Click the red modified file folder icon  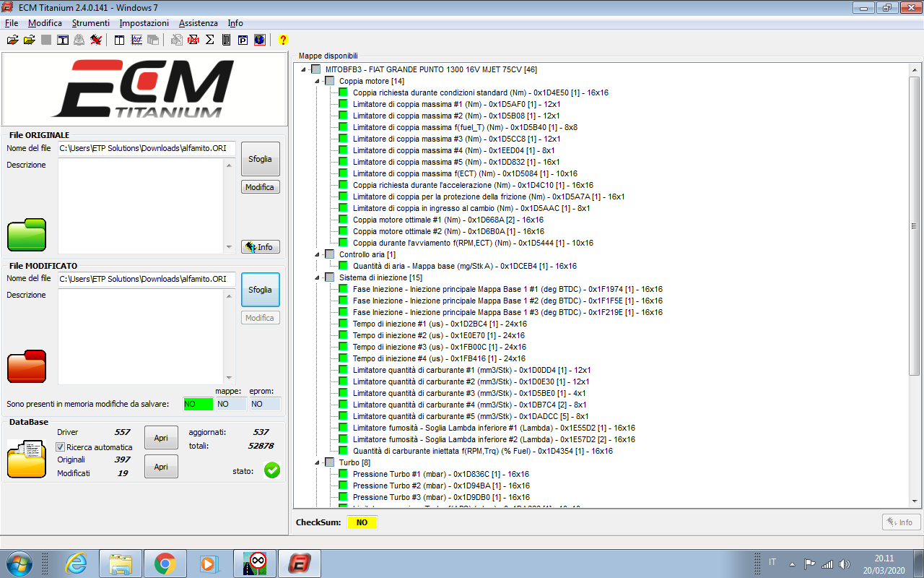[x=27, y=366]
